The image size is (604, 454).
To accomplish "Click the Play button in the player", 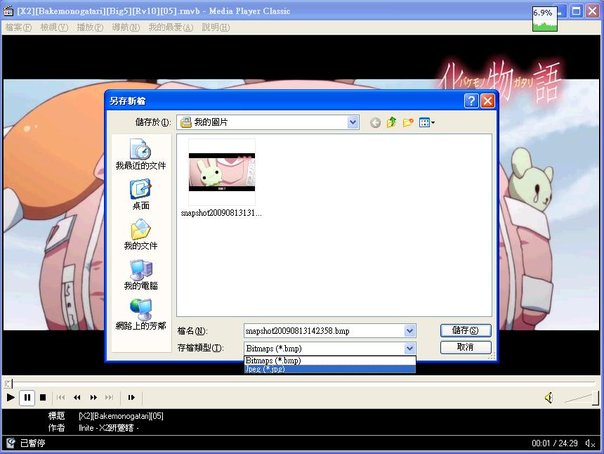I will [x=11, y=397].
